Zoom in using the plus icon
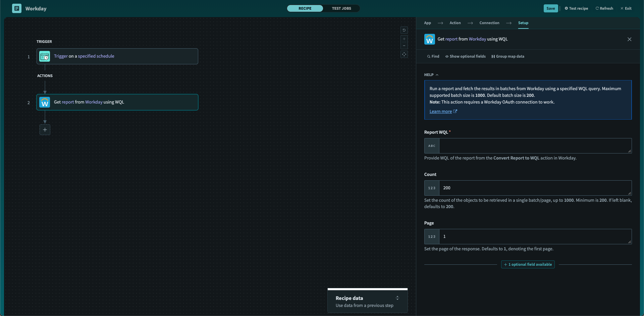Viewport: 644px width, 316px height. [404, 39]
